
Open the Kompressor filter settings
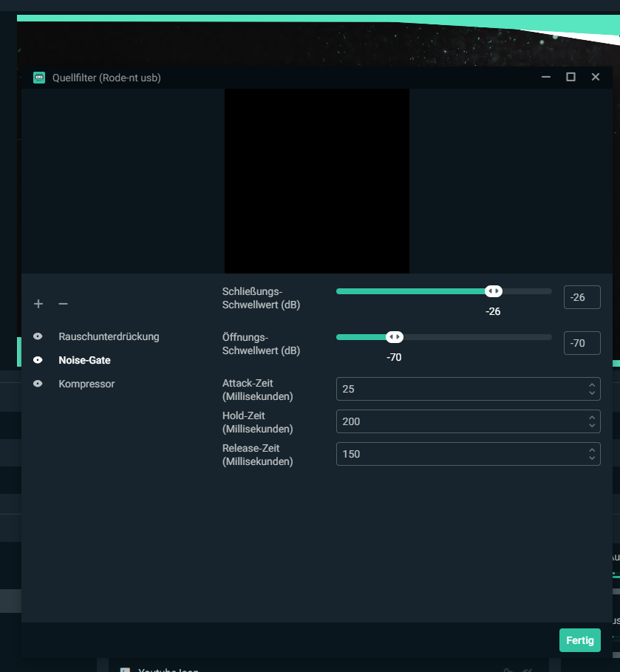(86, 384)
